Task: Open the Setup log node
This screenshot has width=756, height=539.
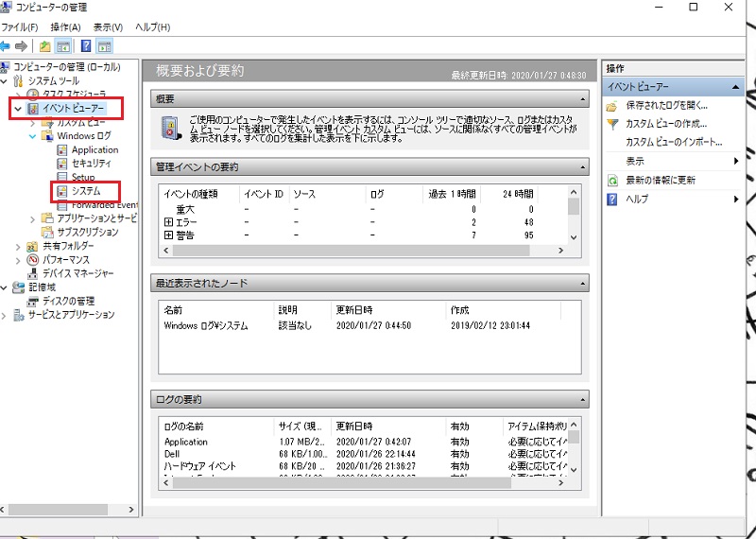Action: tap(83, 177)
